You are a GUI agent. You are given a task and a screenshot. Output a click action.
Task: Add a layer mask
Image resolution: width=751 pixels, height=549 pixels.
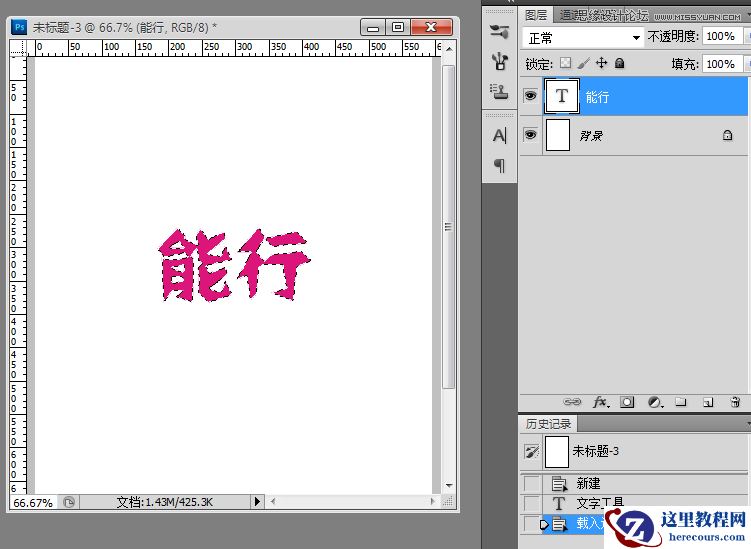[627, 402]
